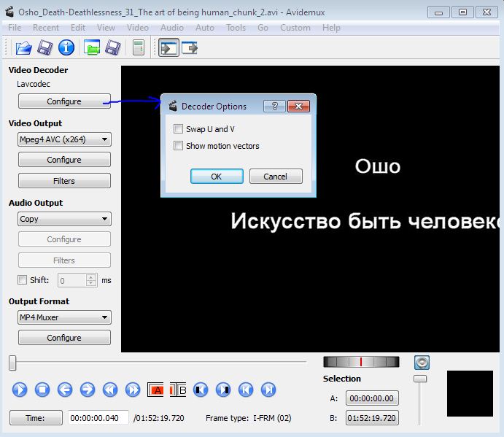Enable Swap U and V checkbox

click(x=178, y=129)
